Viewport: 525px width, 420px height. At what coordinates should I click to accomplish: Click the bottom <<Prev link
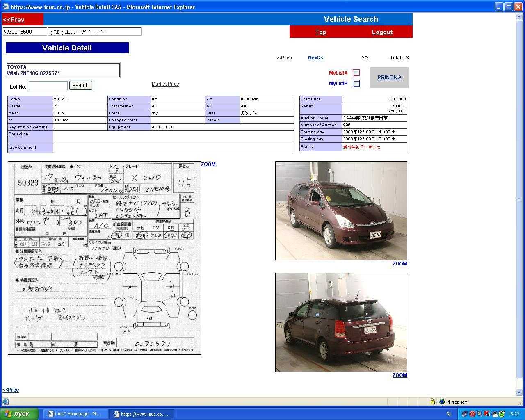[11, 390]
